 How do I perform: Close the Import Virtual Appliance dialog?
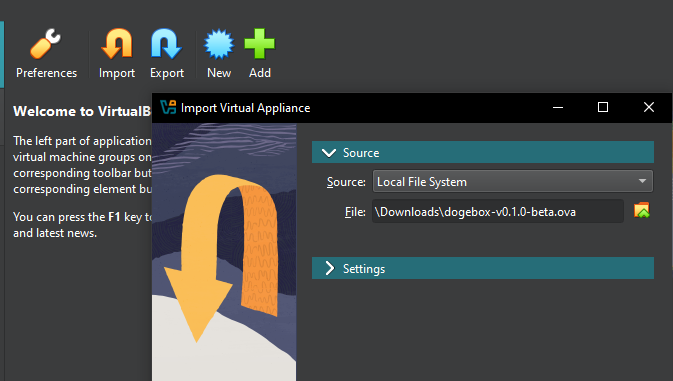pos(649,107)
